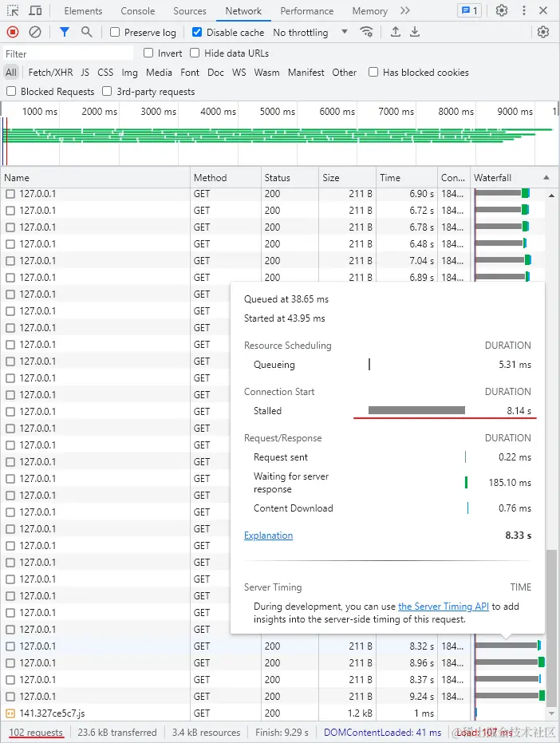Filter requests by Media type

point(159,73)
